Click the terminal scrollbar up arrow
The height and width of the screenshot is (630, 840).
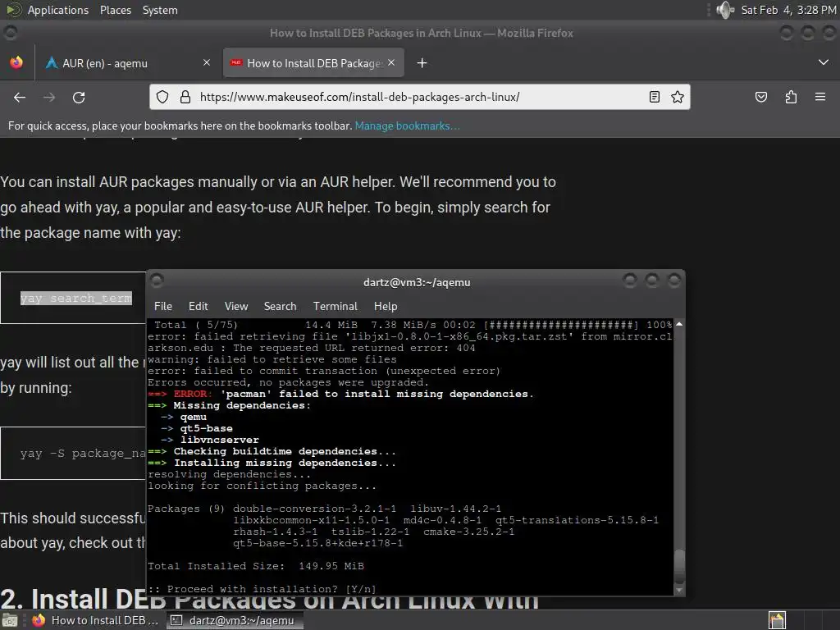[x=678, y=324]
